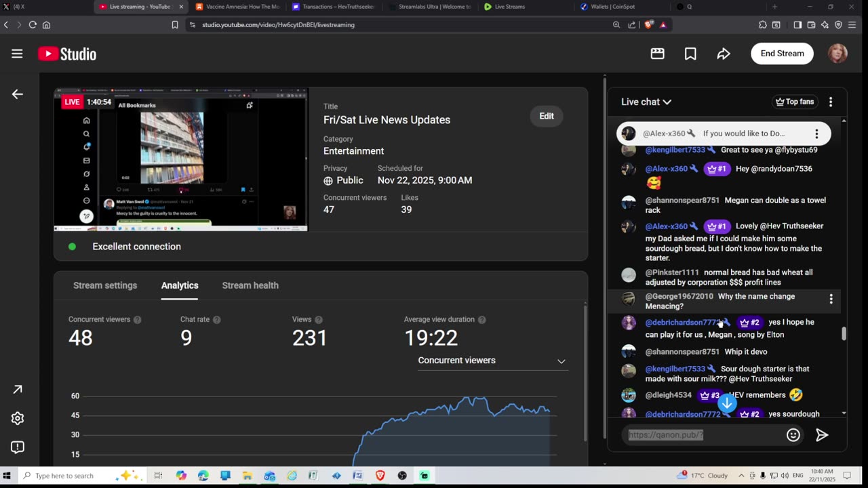Open Task View on the taskbar
This screenshot has width=868, height=488.
(x=158, y=476)
